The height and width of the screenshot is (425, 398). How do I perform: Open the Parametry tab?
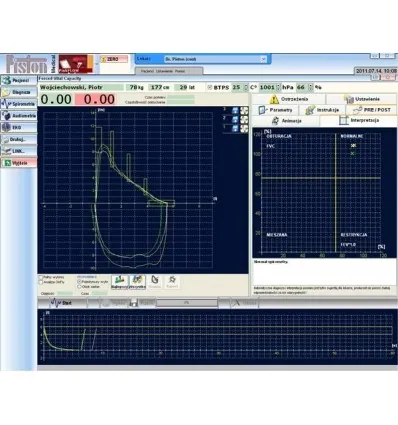275,110
